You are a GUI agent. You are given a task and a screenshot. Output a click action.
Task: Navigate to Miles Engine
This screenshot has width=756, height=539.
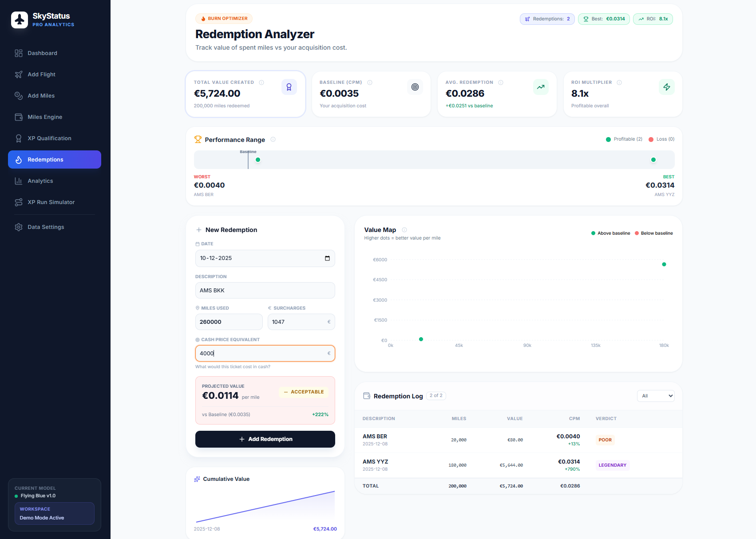[45, 117]
